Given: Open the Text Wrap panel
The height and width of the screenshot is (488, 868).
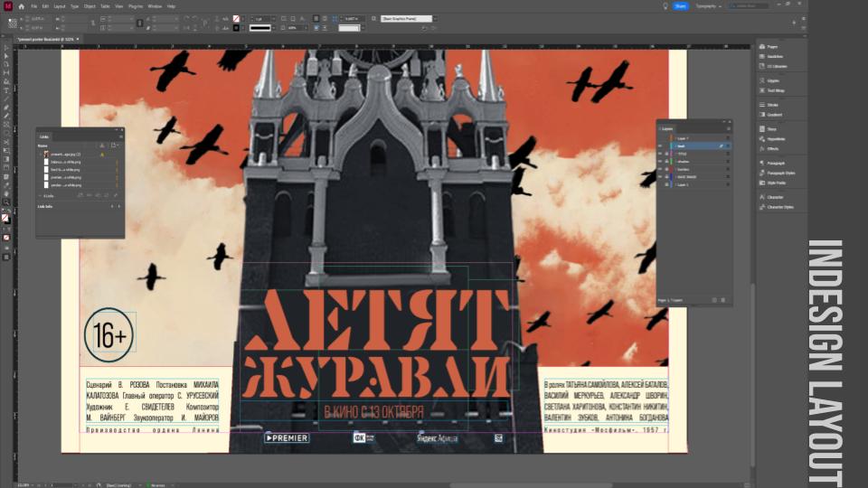Looking at the screenshot, I should 776,90.
